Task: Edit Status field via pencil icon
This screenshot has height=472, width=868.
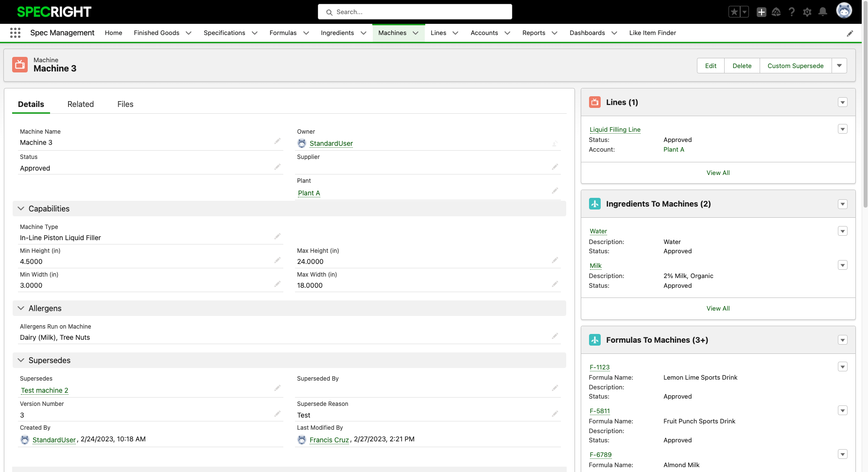Action: [x=278, y=167]
